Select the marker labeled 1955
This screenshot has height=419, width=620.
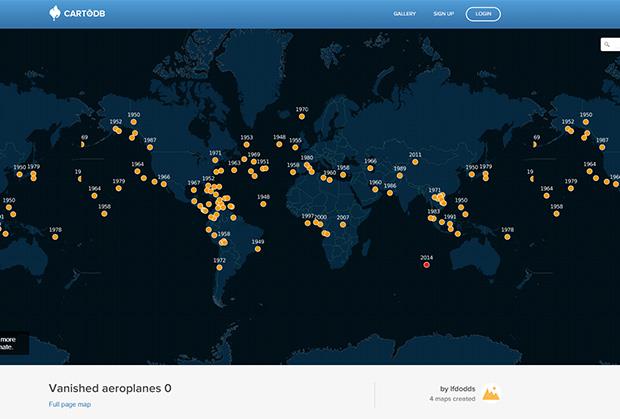[x=294, y=149]
